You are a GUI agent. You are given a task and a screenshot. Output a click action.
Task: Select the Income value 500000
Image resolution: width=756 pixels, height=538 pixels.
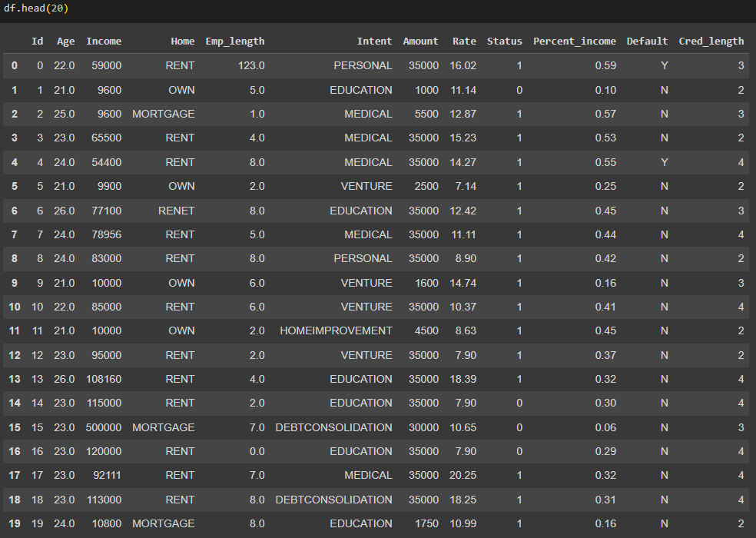pos(104,427)
